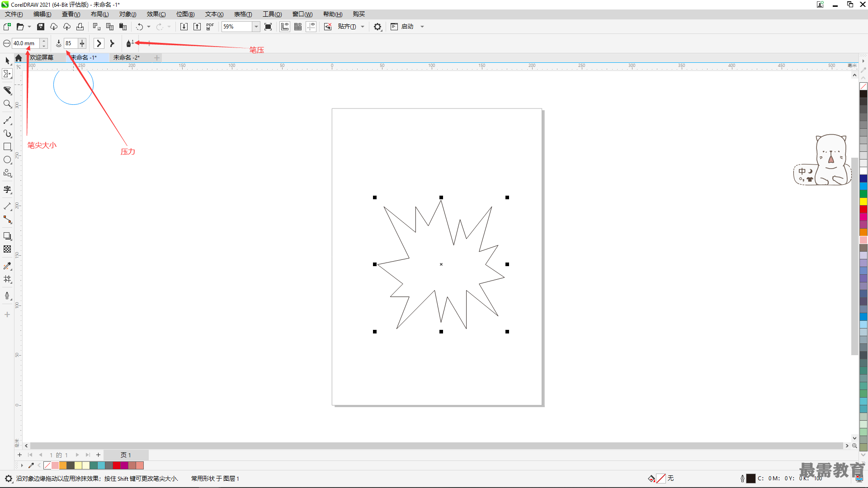Expand the Open recent dropdown arrow
868x488 pixels.
(x=29, y=27)
